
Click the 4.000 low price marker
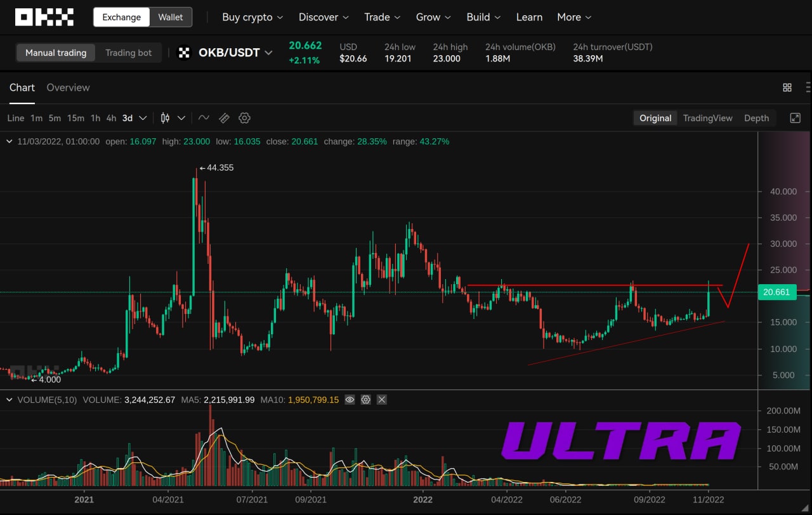46,380
